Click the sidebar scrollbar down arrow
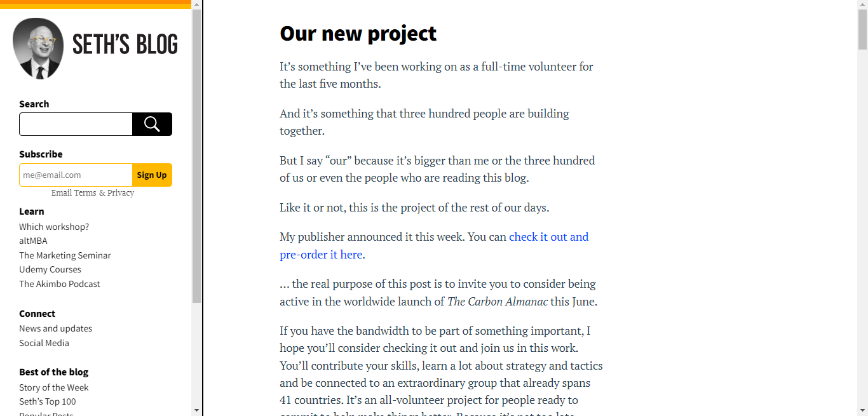 (x=196, y=410)
